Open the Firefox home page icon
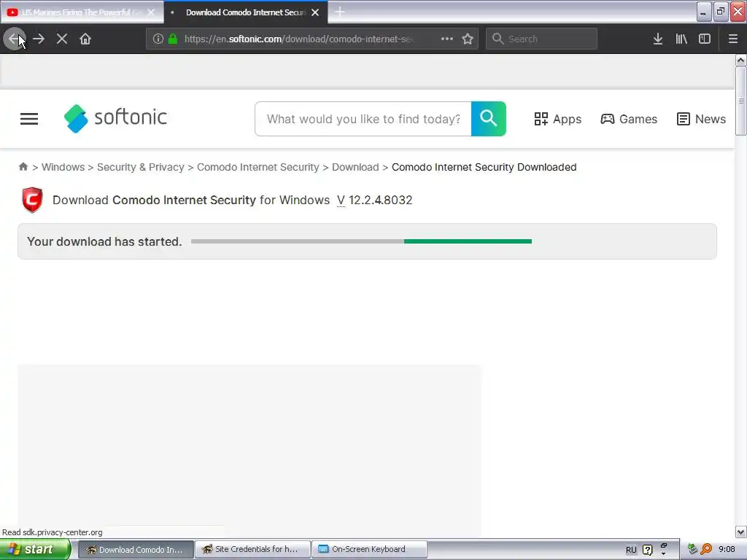Screen dimensions: 747x560 [x=85, y=39]
